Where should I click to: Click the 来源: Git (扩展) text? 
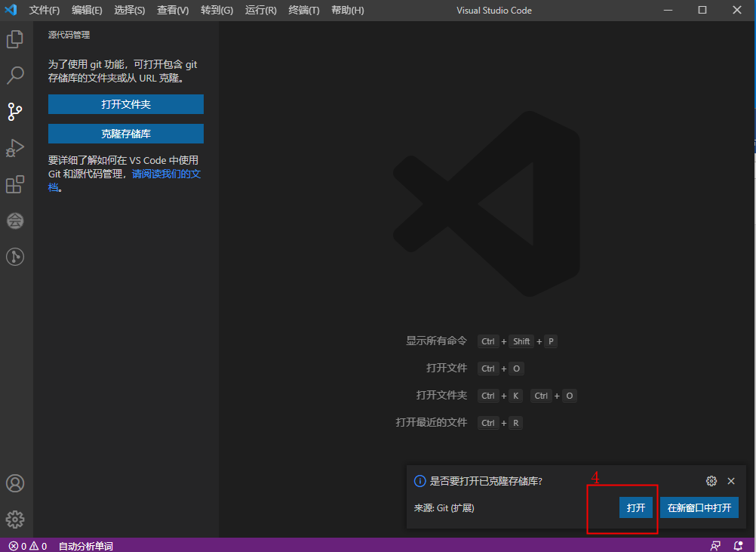tap(444, 508)
